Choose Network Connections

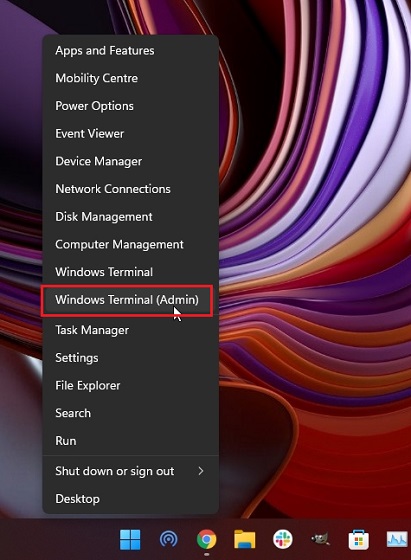coord(130,189)
